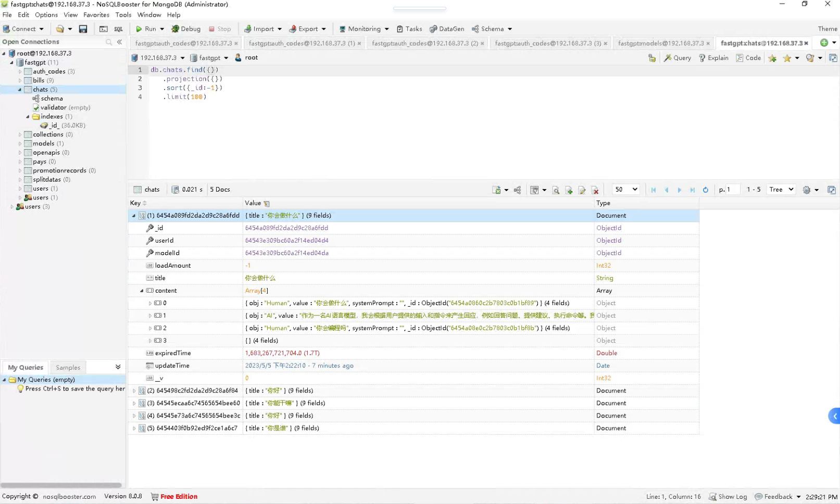Click Explain query plan

tap(713, 58)
